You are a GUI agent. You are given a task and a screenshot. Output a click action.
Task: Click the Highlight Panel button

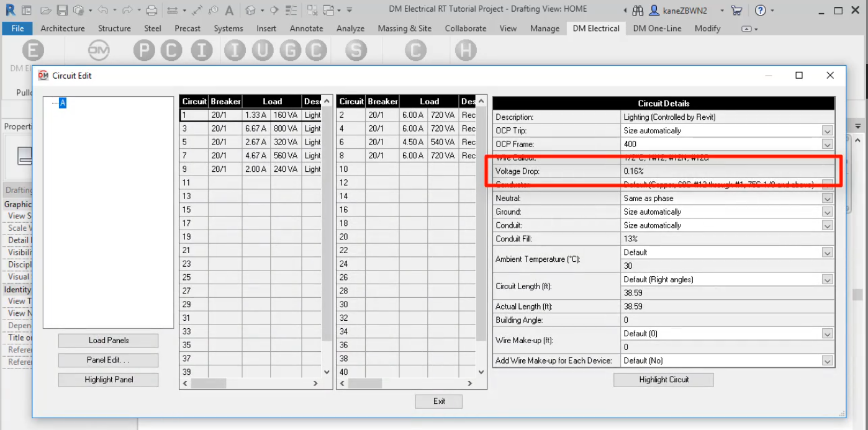point(109,380)
